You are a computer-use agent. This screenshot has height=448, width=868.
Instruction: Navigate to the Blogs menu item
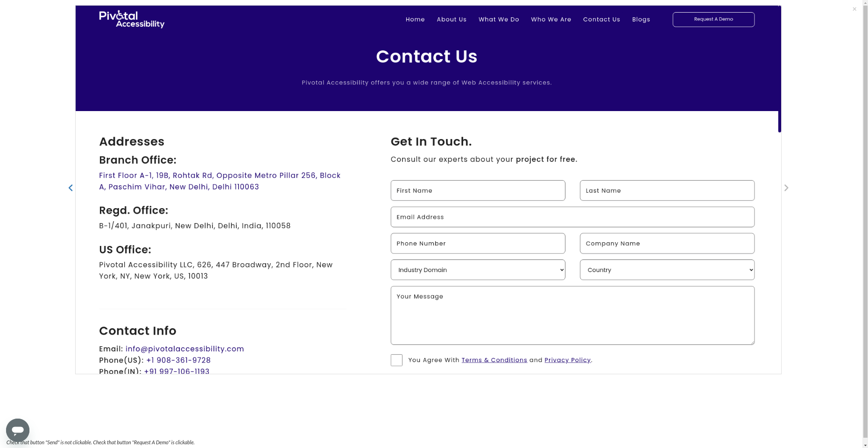pyautogui.click(x=641, y=20)
